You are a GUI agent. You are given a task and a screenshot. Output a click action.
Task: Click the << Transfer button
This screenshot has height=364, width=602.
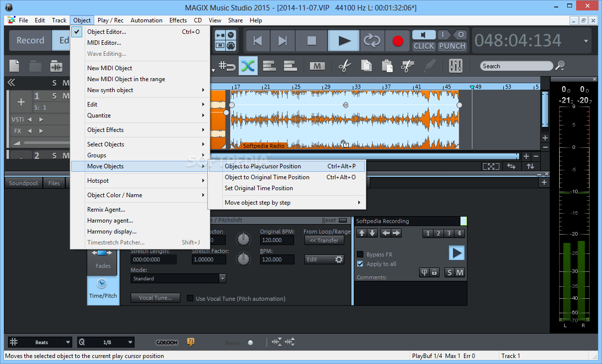coord(324,241)
